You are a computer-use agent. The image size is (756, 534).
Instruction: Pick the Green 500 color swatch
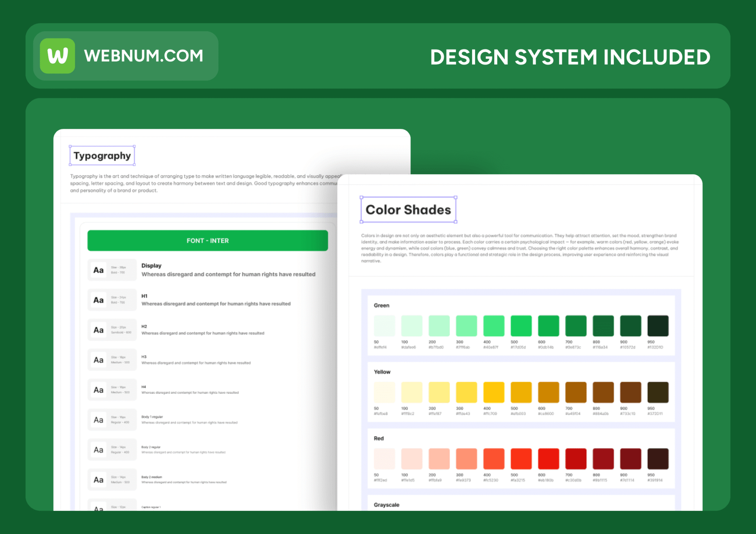pos(521,326)
